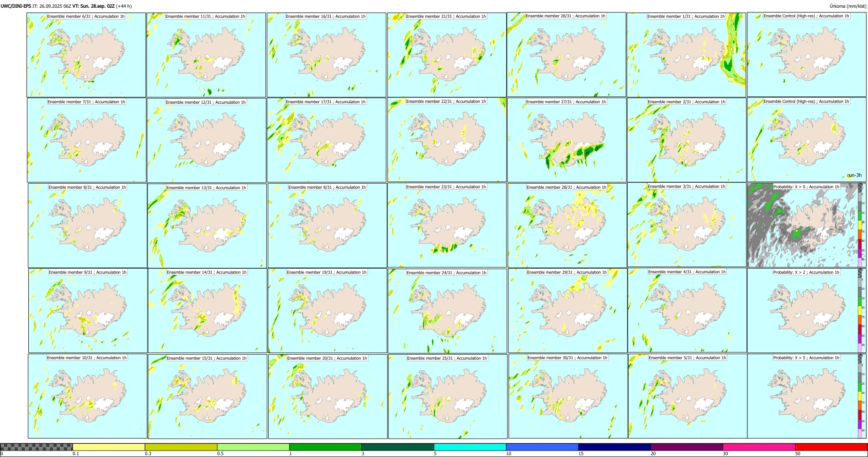This screenshot has height=457, width=868.
Task: Click probability colour bar on X > 2 panel
Action: click(x=860, y=310)
